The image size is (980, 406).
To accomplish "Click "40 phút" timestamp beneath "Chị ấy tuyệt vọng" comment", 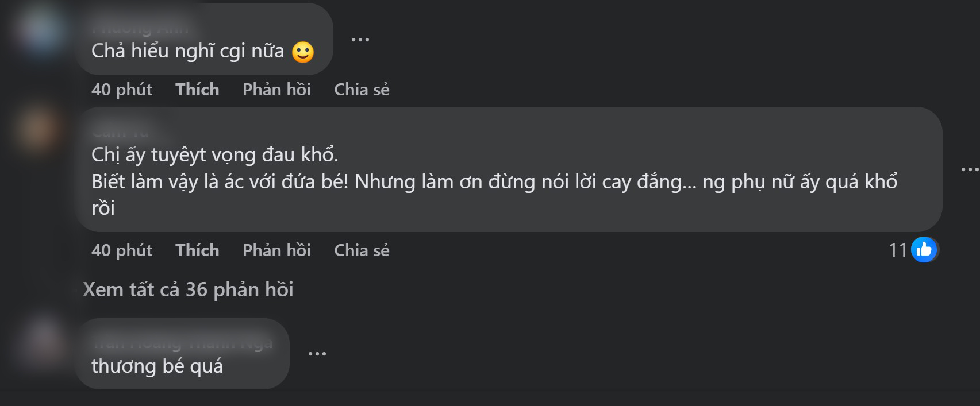I will tap(122, 250).
